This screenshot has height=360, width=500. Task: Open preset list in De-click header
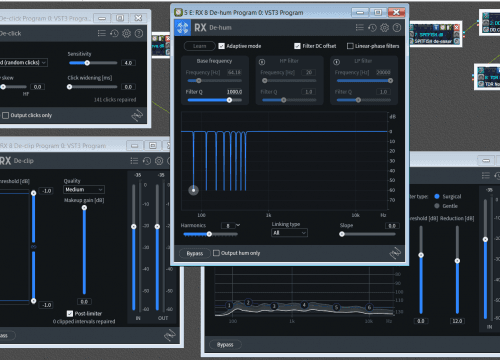click(x=102, y=33)
